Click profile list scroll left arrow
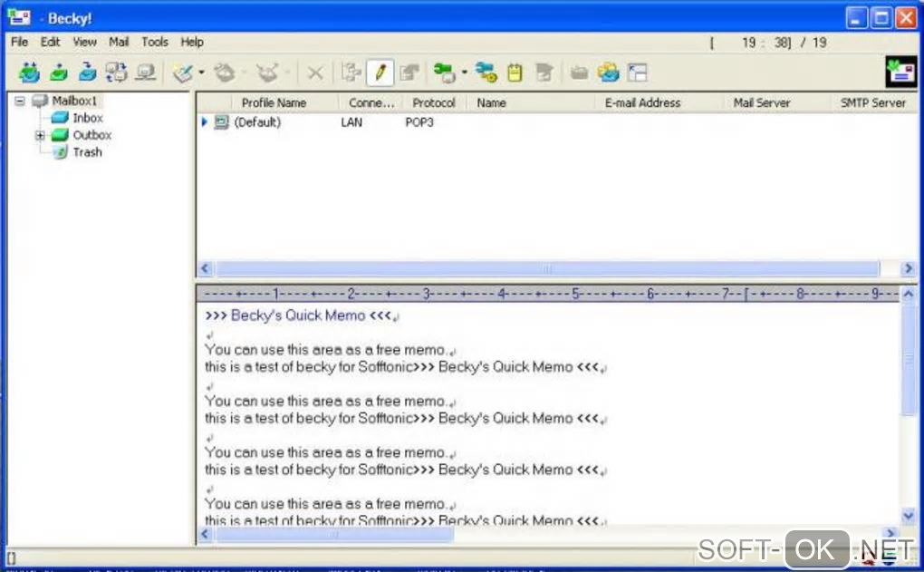The width and height of the screenshot is (924, 572). point(205,269)
